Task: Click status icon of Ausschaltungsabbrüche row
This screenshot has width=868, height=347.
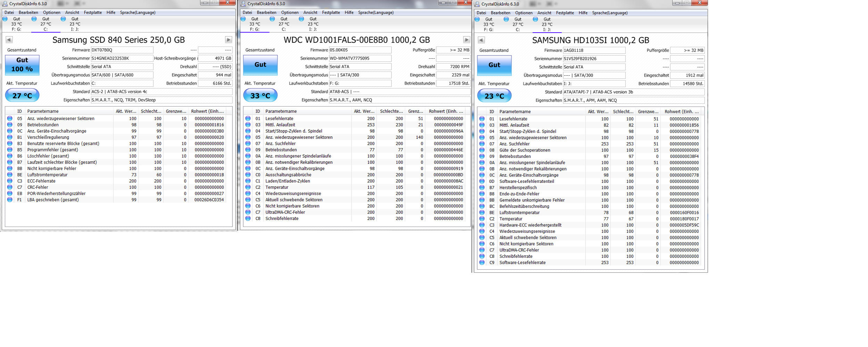Action: click(248, 175)
